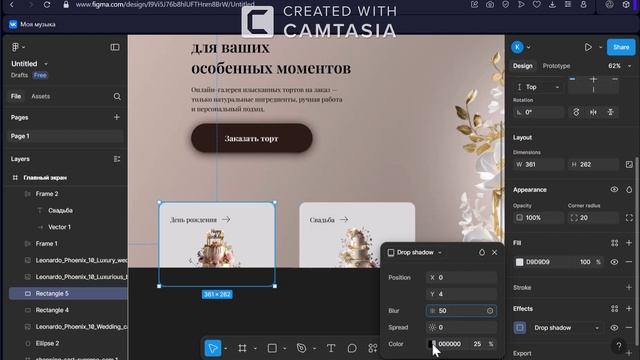Image resolution: width=640 pixels, height=360 pixels.
Task: Hide the D9D9D9 fill eye icon
Action: click(614, 262)
